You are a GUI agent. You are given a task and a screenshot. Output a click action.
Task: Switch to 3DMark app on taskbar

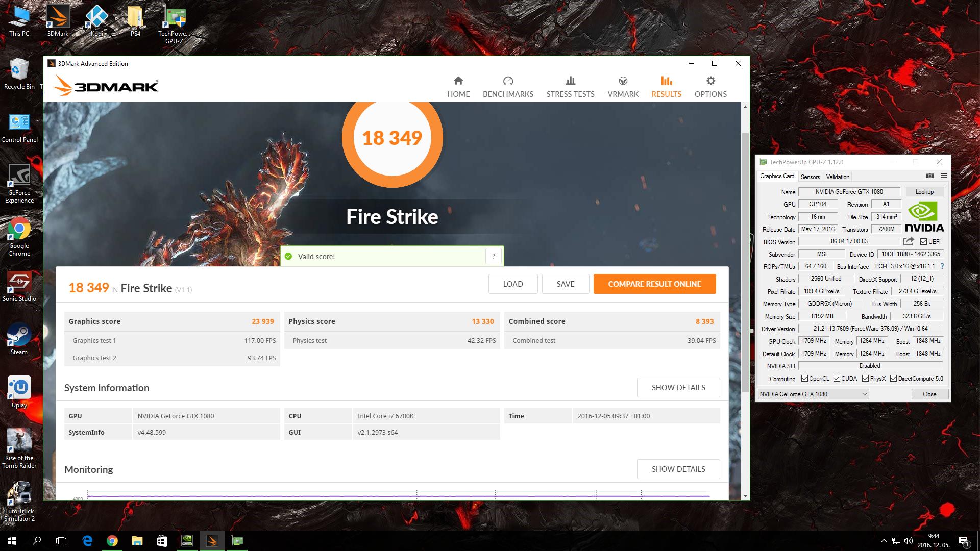coord(212,541)
